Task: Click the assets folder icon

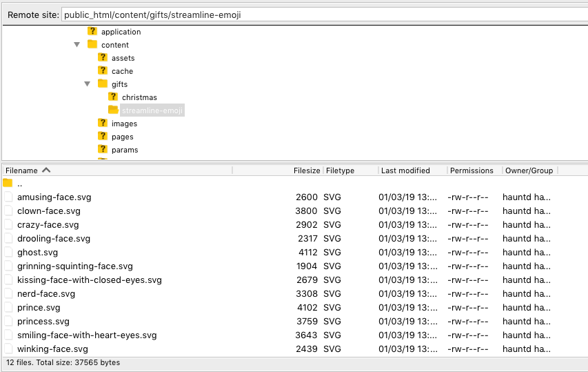Action: [103, 58]
